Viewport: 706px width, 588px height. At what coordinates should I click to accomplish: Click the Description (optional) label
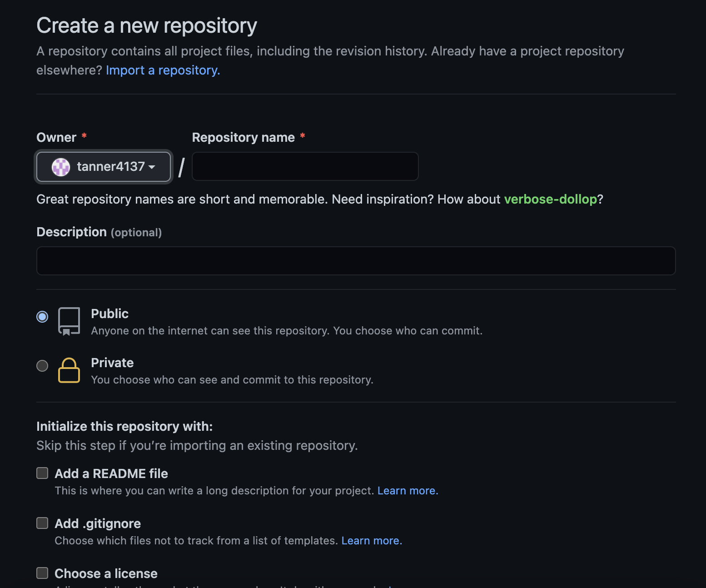point(99,232)
